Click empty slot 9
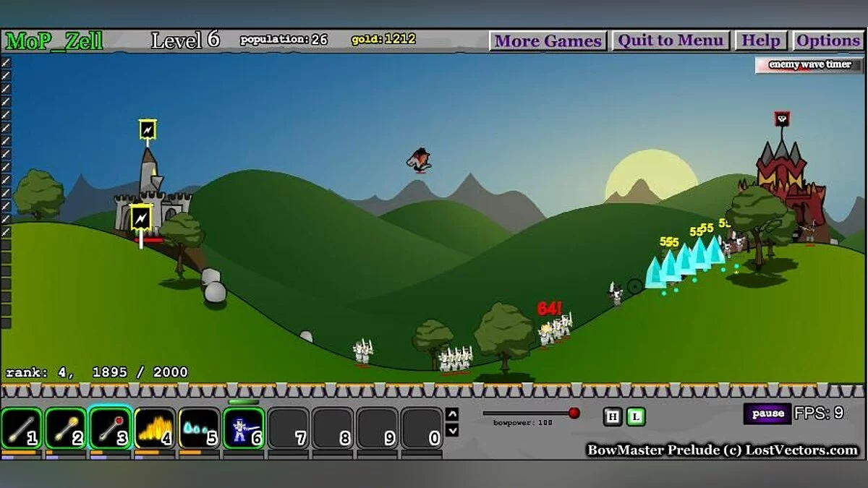 [x=377, y=428]
